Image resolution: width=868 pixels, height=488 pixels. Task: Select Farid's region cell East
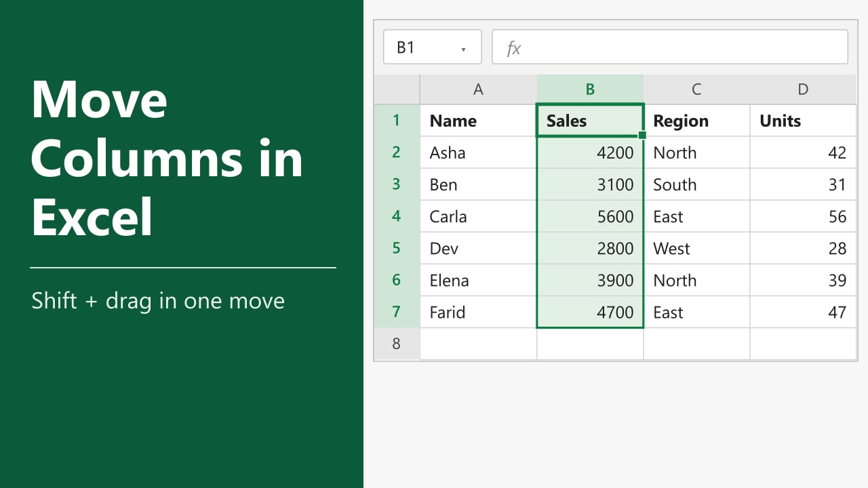[x=696, y=312]
